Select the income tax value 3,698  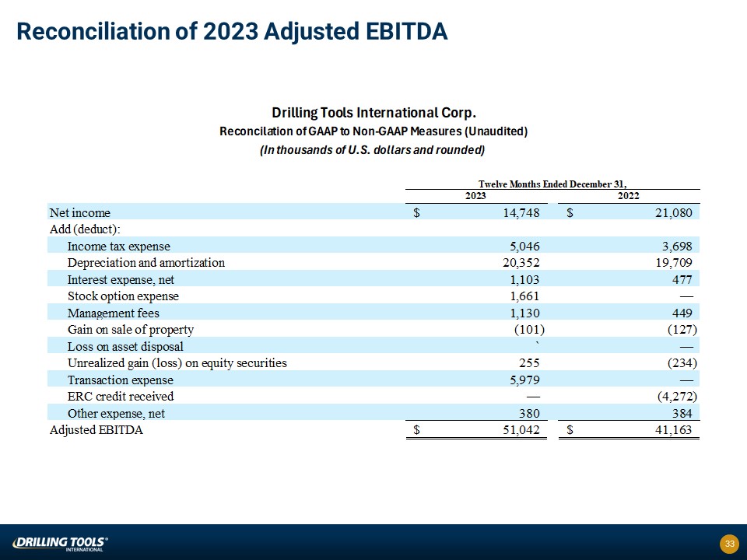pos(677,247)
